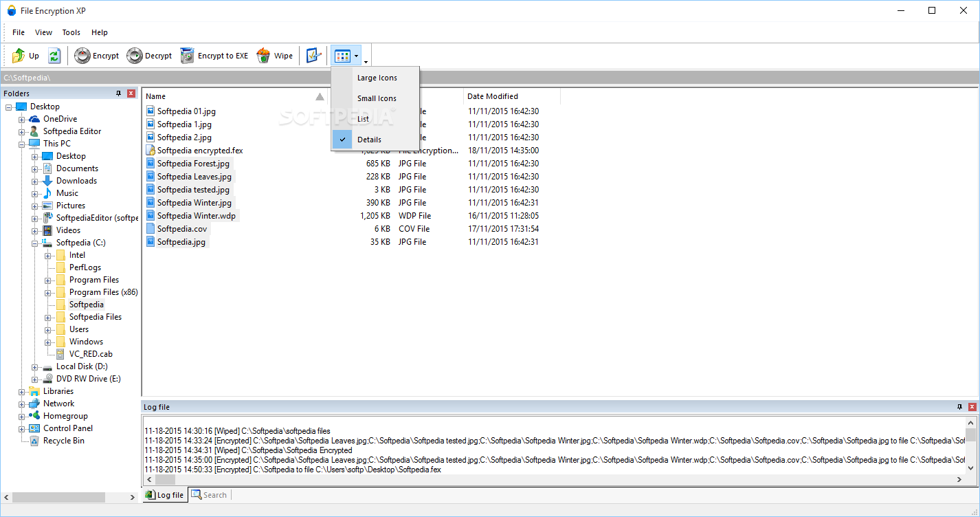Switch to the Search tab
980x517 pixels.
pos(209,494)
